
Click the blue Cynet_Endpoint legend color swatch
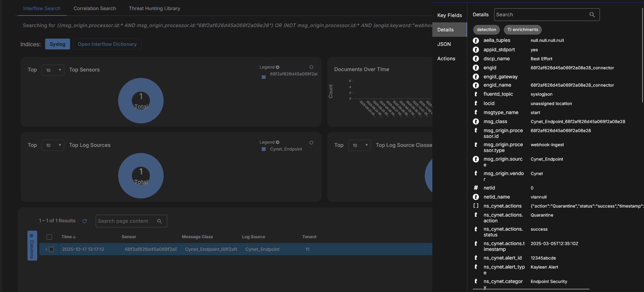point(264,149)
